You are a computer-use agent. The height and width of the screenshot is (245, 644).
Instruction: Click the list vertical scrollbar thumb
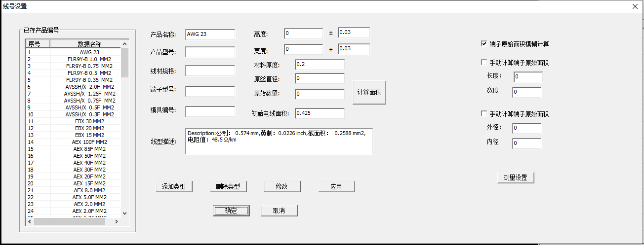(124, 63)
